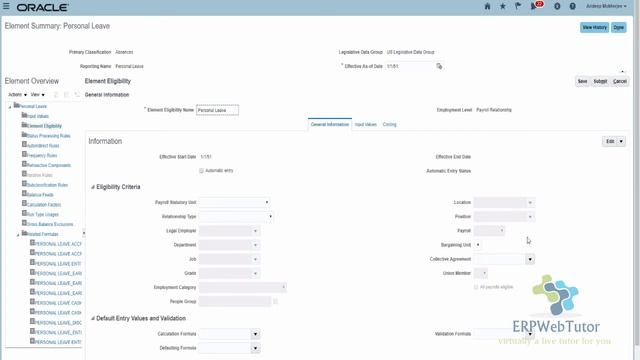The width and height of the screenshot is (640, 360).
Task: Toggle the Automatic entry checkbox
Action: (x=201, y=171)
